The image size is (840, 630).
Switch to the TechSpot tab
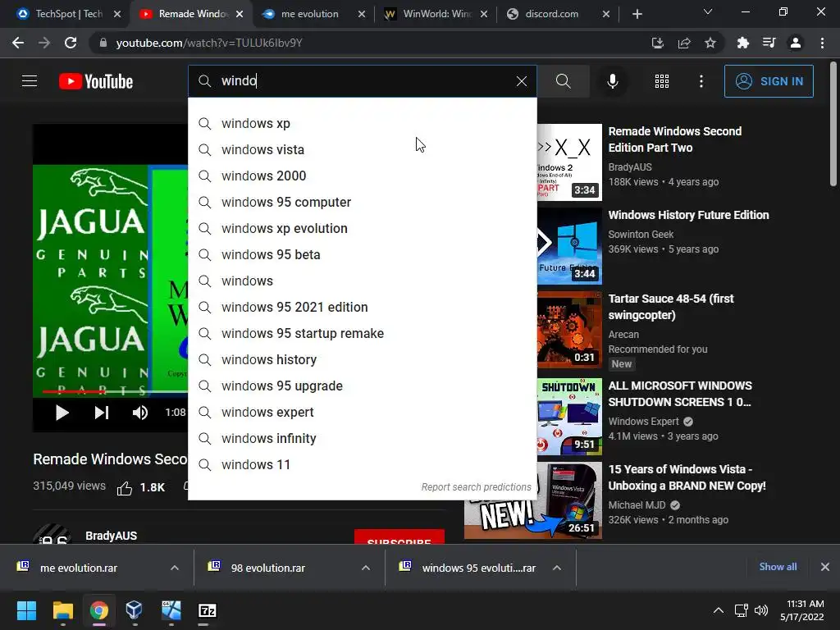pyautogui.click(x=69, y=14)
